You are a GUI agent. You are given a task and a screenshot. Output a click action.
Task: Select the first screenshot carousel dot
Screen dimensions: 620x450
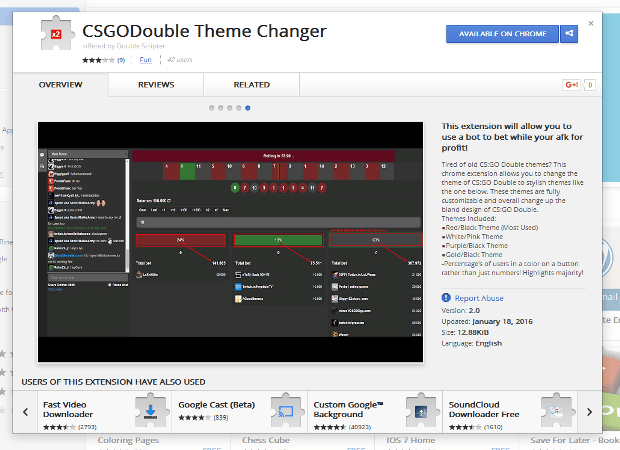point(212,108)
